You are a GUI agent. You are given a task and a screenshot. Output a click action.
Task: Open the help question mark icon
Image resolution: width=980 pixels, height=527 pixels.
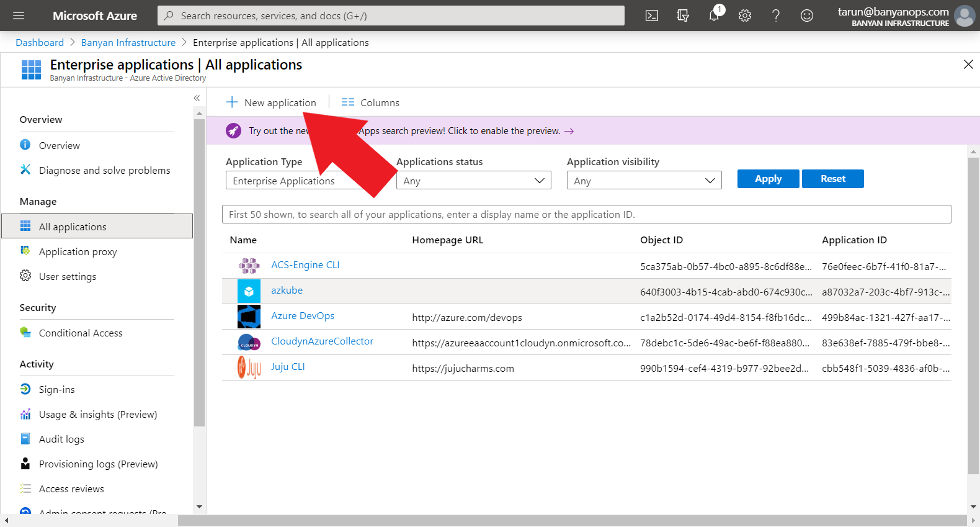[776, 16]
